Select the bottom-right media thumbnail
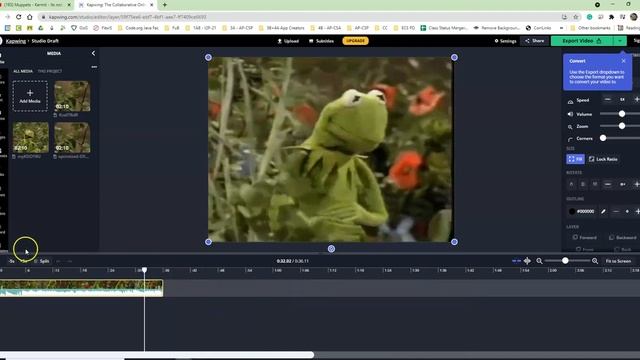 [x=72, y=138]
